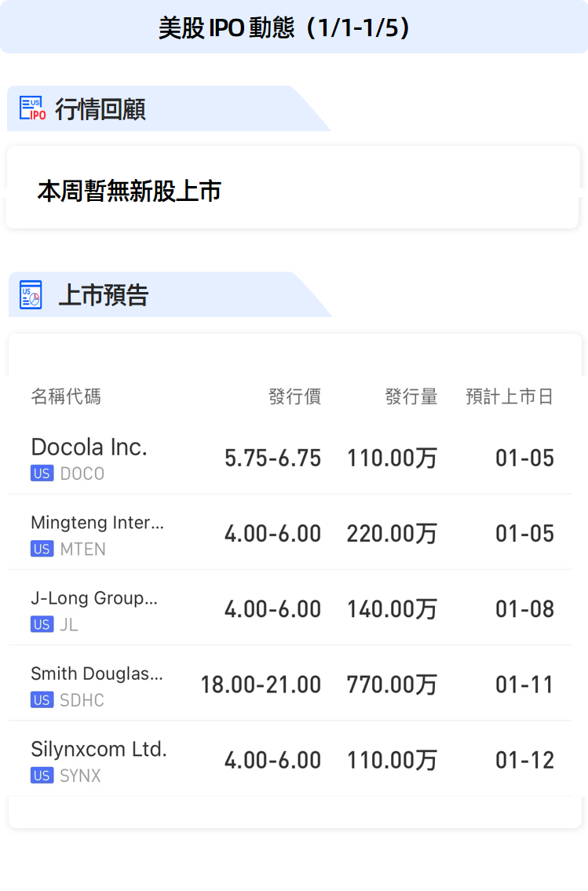Click the 預計上市日 column header

[x=509, y=396]
